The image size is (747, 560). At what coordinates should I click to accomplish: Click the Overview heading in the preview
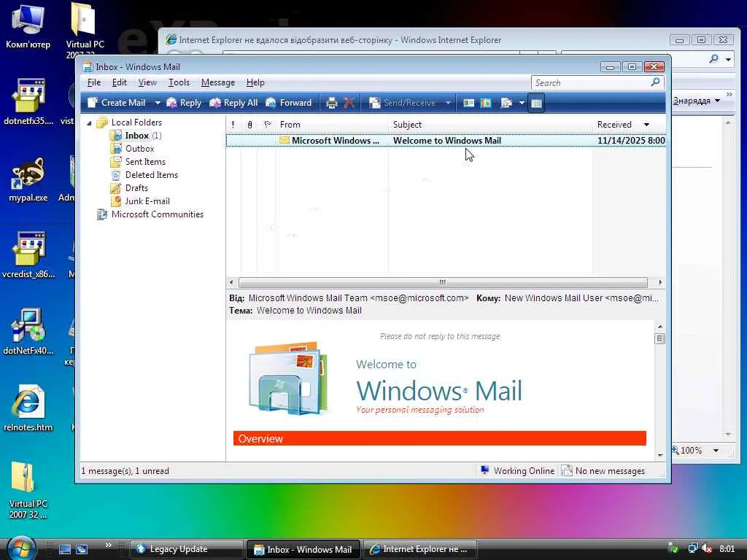point(260,438)
